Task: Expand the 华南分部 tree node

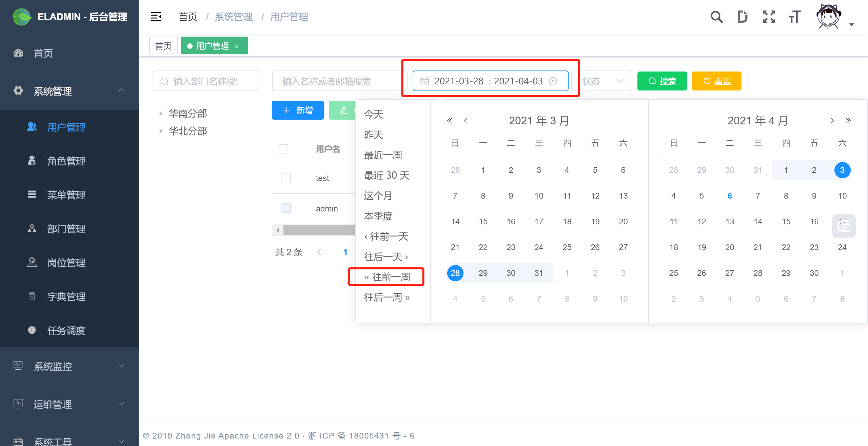Action: 161,114
